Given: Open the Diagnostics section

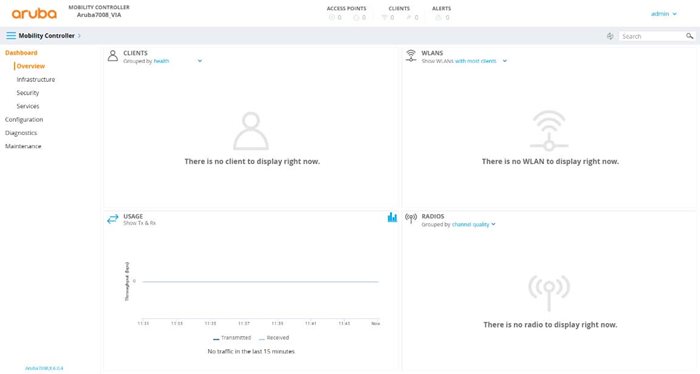Looking at the screenshot, I should tap(21, 133).
